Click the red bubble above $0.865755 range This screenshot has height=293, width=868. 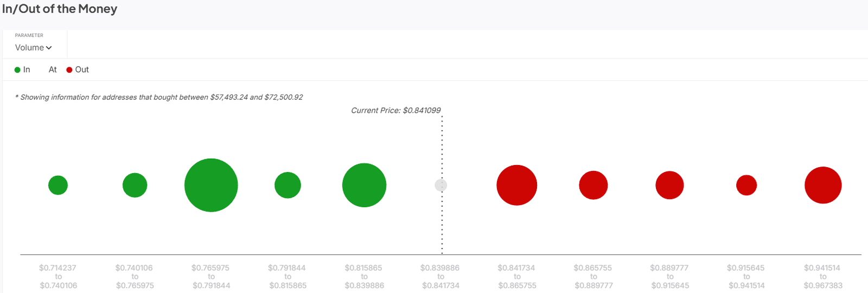pos(593,185)
